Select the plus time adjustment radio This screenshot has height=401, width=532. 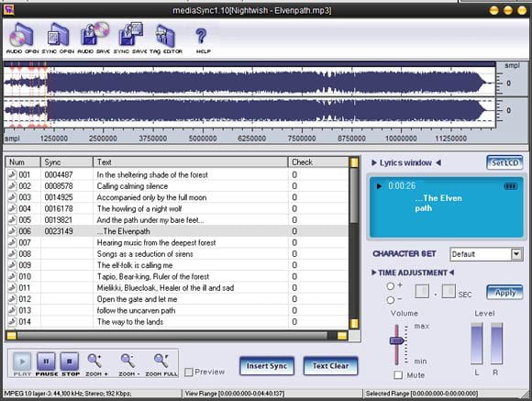pyautogui.click(x=391, y=286)
